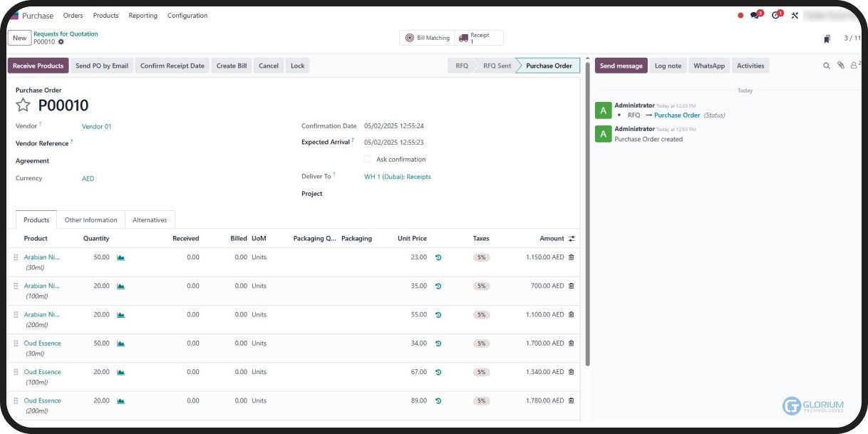Viewport: 868px width, 434px height.
Task: Open attachments via the paperclip icon
Action: tap(841, 66)
